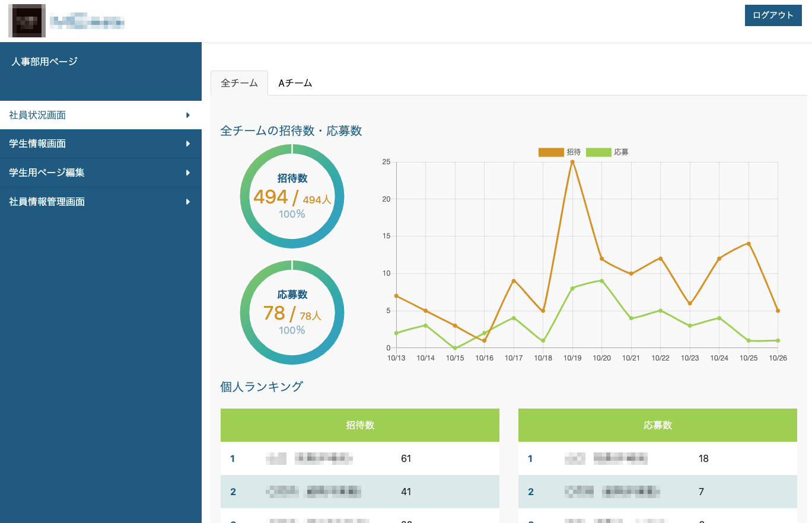Click the ログアウト button
Viewport: 812px width, 523px height.
[x=772, y=15]
